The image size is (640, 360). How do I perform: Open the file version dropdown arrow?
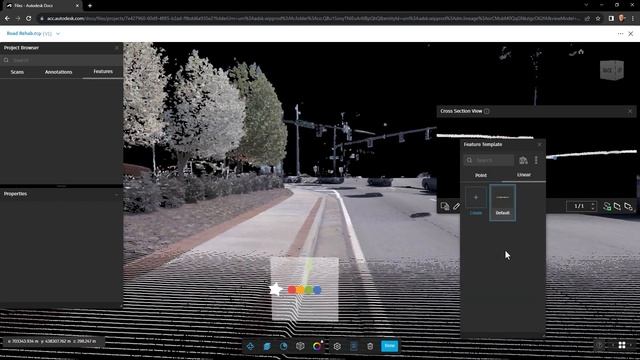(58, 34)
